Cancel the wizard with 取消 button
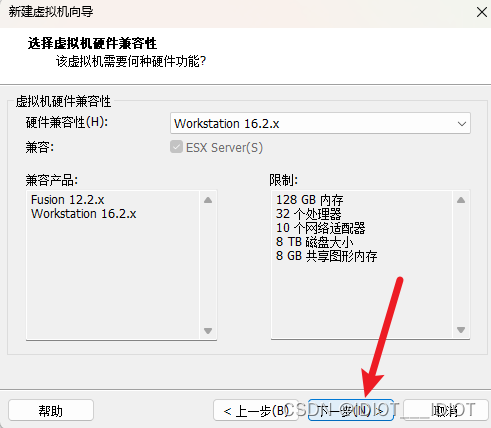Screen dimensions: 491x428 pyautogui.click(x=446, y=410)
